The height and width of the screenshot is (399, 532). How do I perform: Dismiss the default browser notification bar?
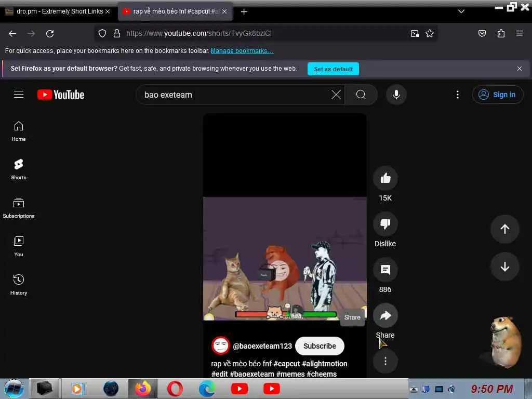[x=519, y=69]
